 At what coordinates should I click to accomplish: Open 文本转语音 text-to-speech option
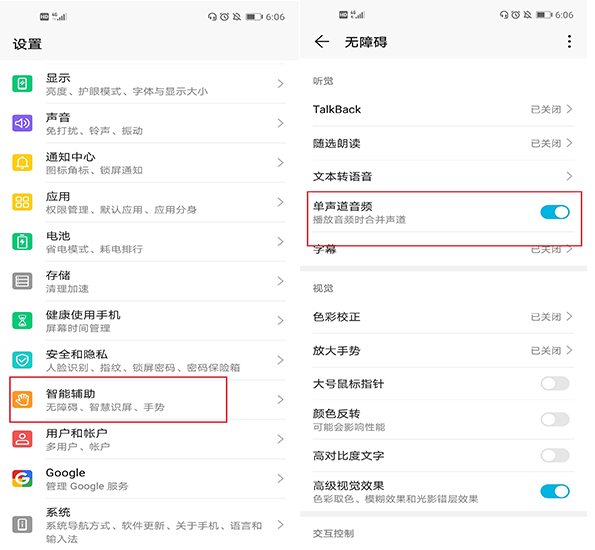click(x=443, y=176)
